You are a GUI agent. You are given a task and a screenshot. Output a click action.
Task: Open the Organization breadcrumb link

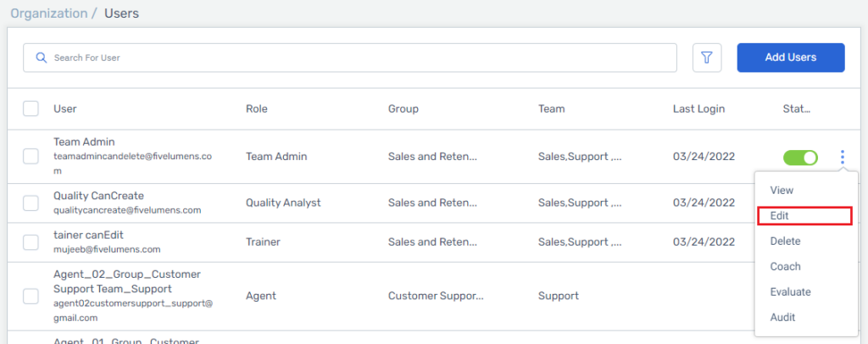[x=49, y=14]
